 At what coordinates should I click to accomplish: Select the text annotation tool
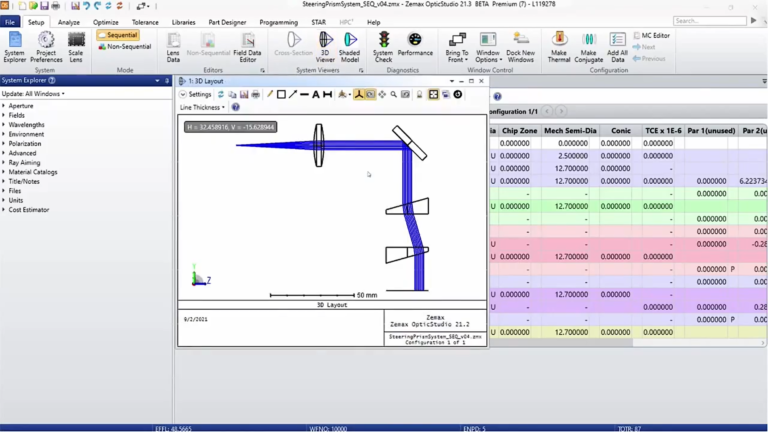pyautogui.click(x=316, y=95)
